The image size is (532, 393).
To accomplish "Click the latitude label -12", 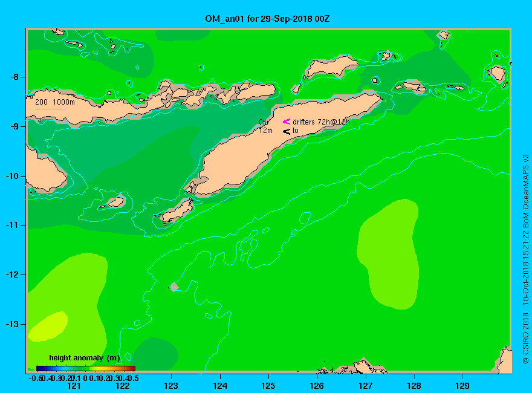I will 12,274.
